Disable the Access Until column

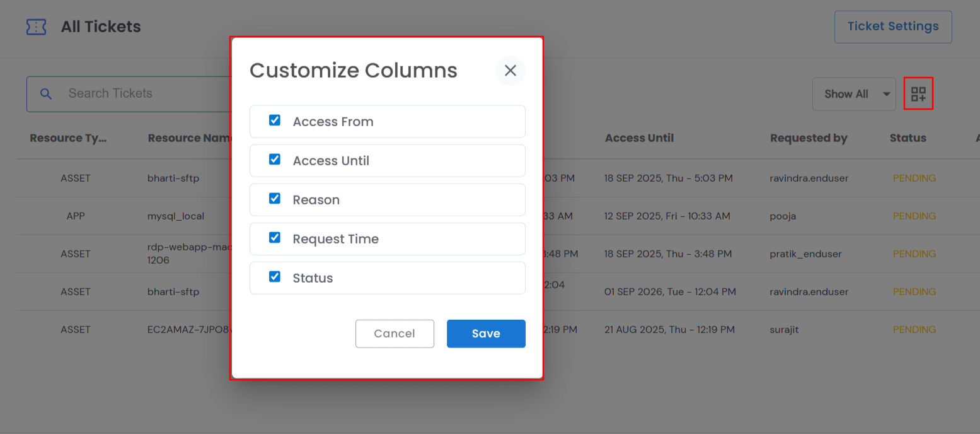click(275, 159)
